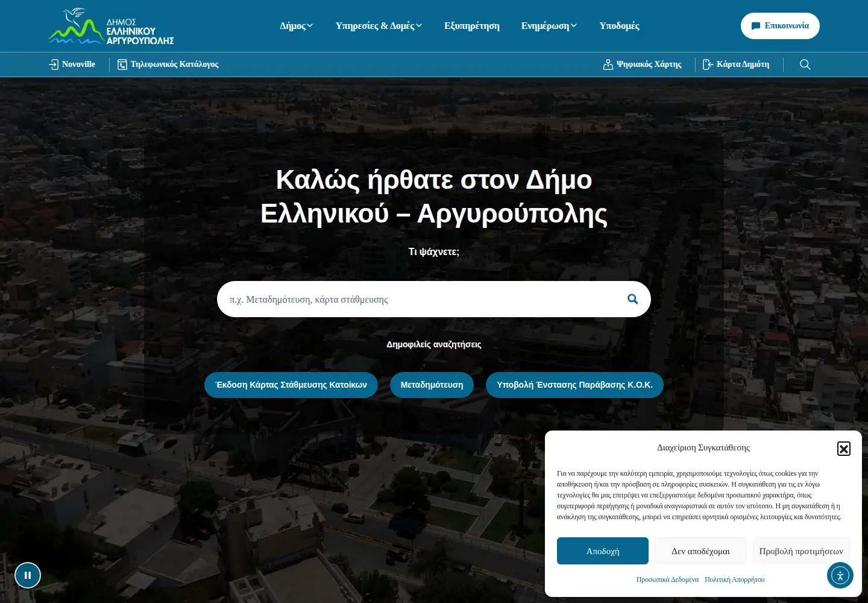The image size is (868, 603).
Task: Open Προβολή προτιμήσεων cookie preferences
Action: tap(801, 551)
